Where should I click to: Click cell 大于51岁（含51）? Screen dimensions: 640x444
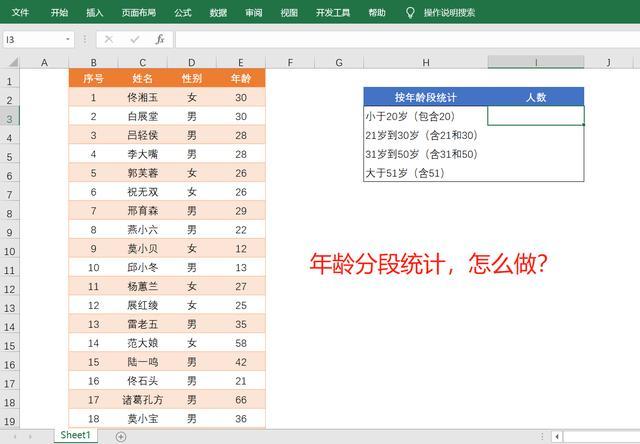pos(426,173)
